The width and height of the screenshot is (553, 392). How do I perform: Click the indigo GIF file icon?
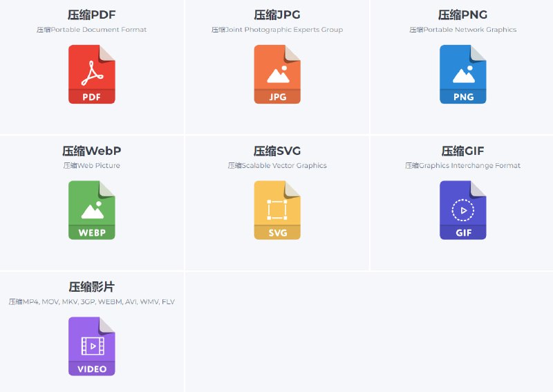tap(463, 210)
